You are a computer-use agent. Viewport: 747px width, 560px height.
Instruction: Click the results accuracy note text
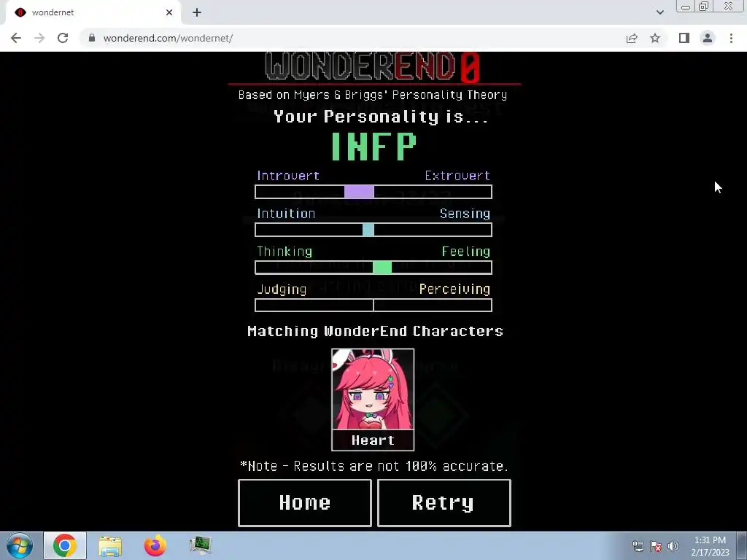point(374,466)
